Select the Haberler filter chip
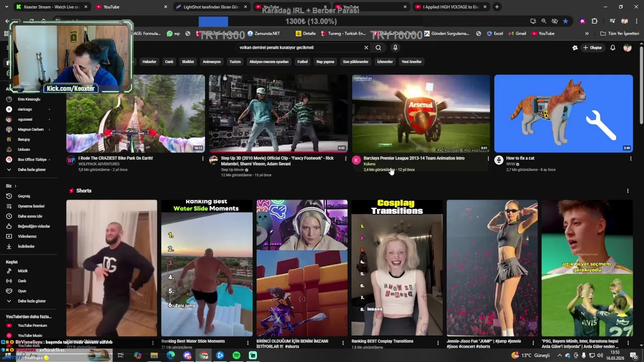644x362 pixels. coord(149,62)
